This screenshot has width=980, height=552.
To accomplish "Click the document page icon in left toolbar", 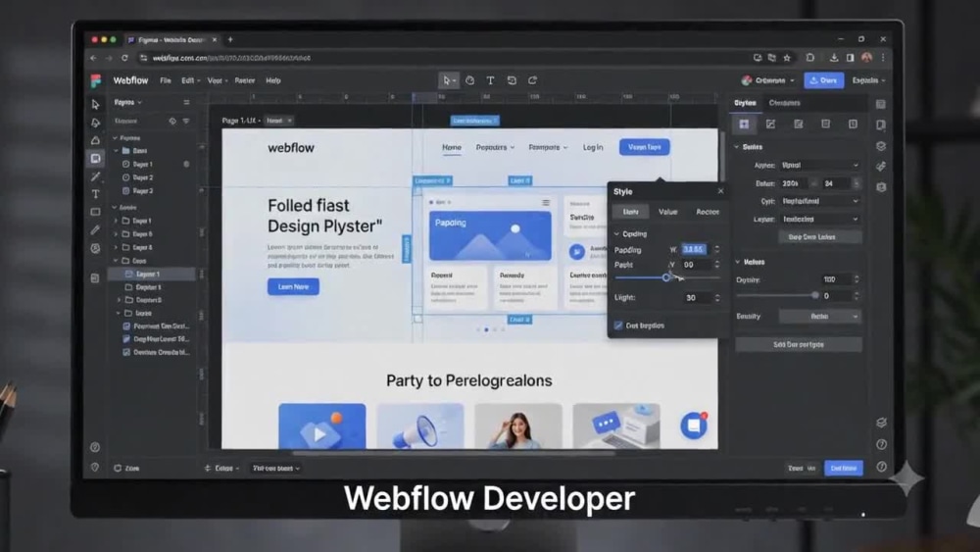I will point(95,278).
